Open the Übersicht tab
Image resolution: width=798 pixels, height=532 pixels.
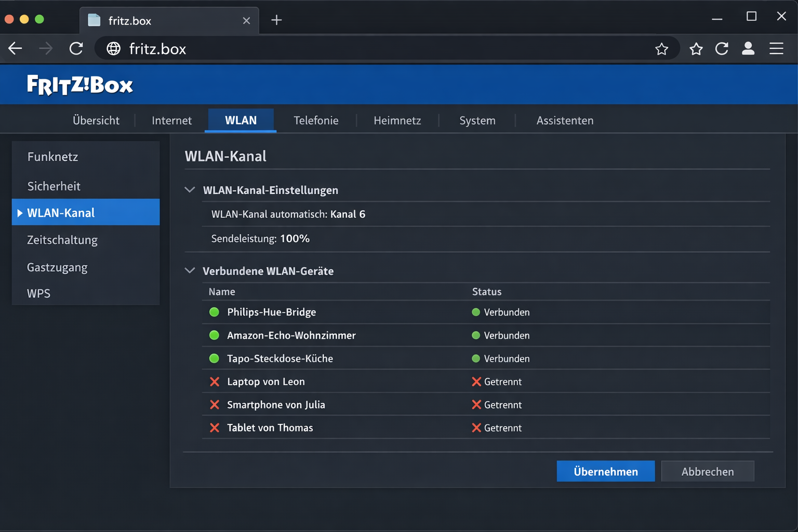96,121
